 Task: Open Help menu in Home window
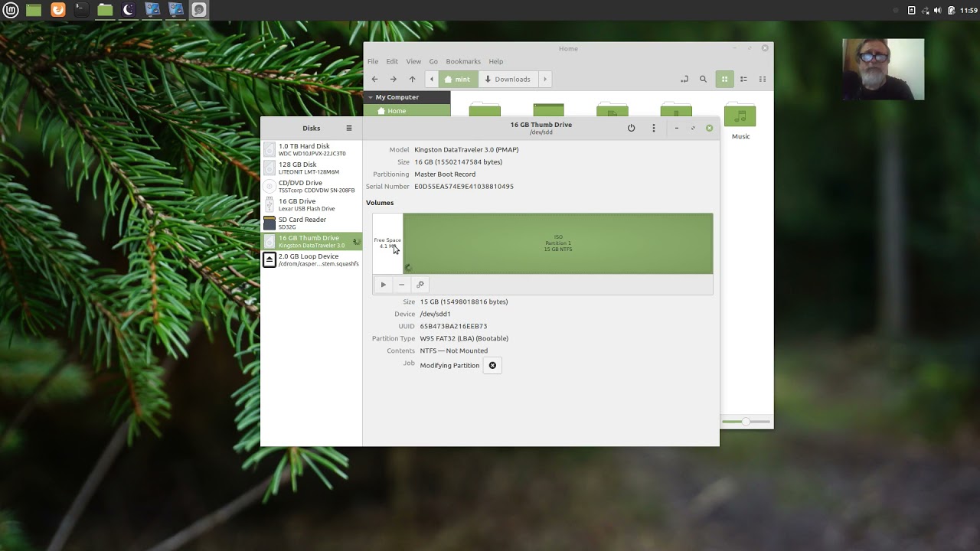496,61
